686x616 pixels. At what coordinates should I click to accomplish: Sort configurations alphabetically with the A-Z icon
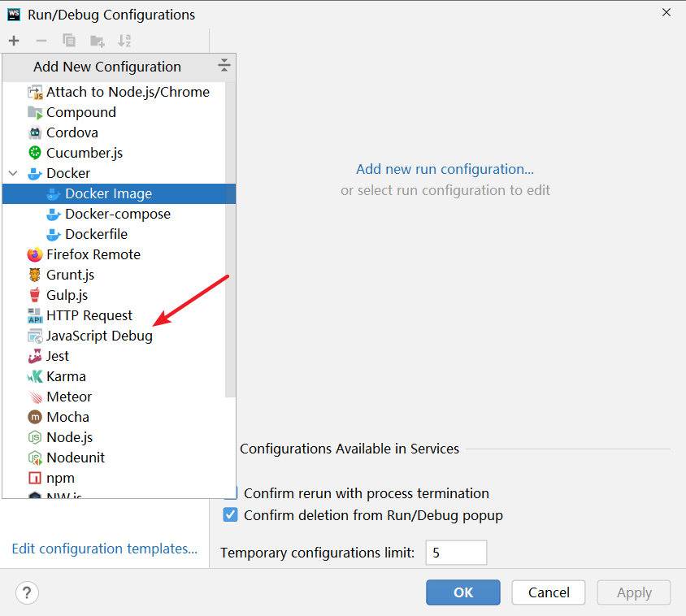124,40
